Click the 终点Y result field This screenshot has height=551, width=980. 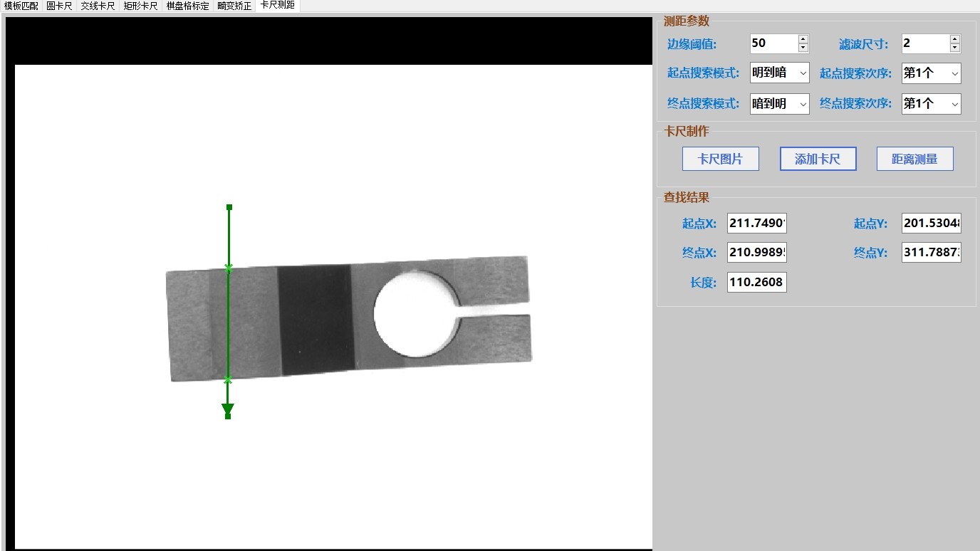(932, 253)
